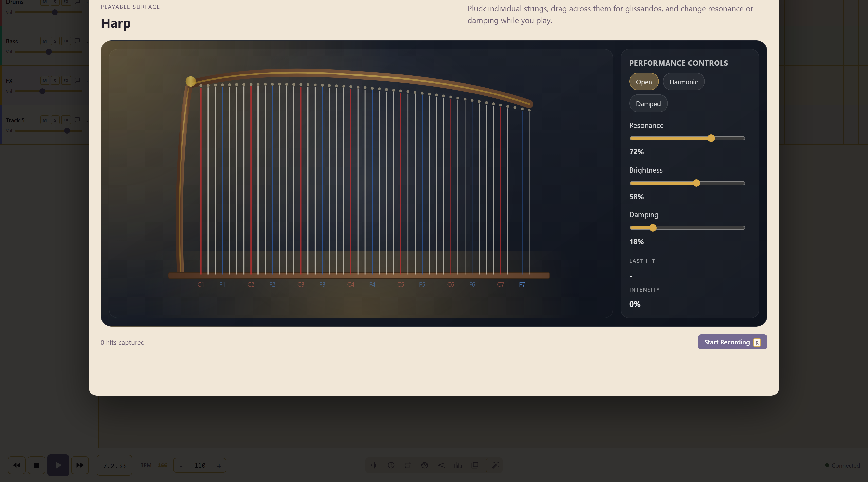868x482 pixels.
Task: Open the bar-chart levels icon
Action: (x=458, y=465)
